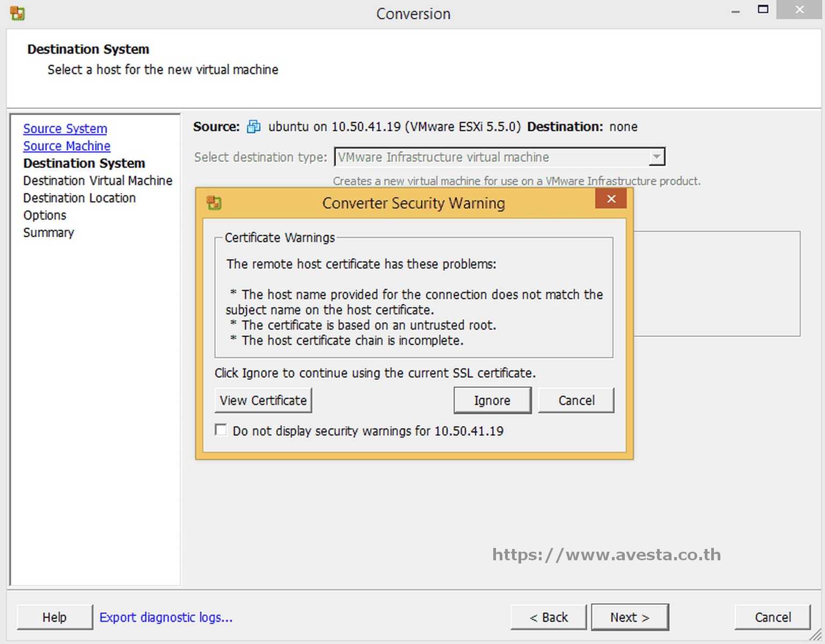Dismiss the warning using its X close button
The width and height of the screenshot is (825, 644).
click(x=610, y=199)
